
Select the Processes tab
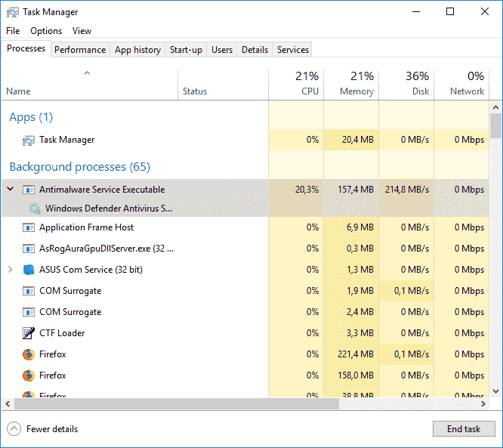[26, 48]
